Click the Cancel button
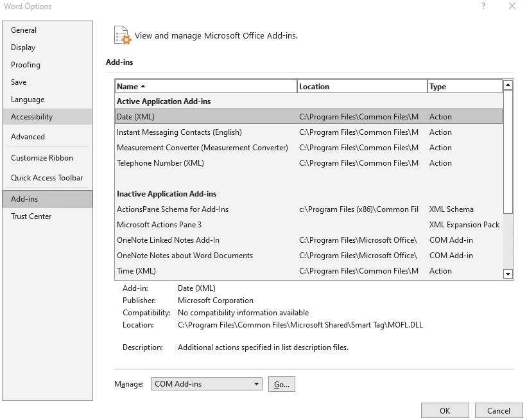The width and height of the screenshot is (527, 420). pos(499,410)
